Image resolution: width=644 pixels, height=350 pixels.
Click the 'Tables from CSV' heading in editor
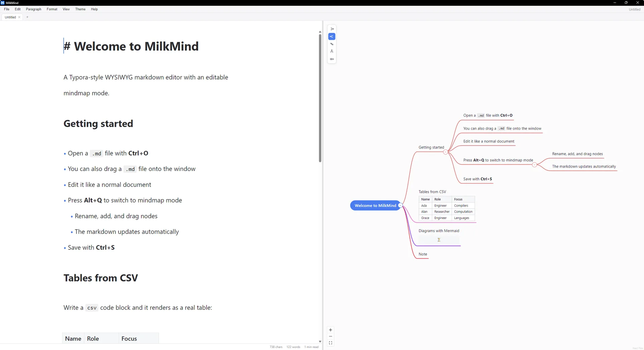coord(101,278)
